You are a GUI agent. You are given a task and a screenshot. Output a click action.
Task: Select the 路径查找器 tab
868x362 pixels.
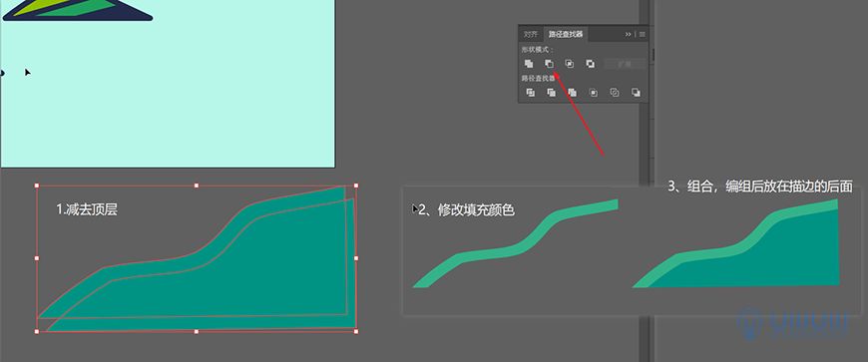click(x=565, y=34)
